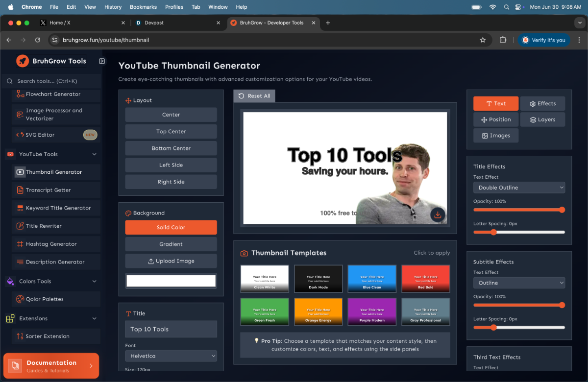Screen dimensions: 588x382
Task: Click the Upload Image button
Action: (171, 261)
